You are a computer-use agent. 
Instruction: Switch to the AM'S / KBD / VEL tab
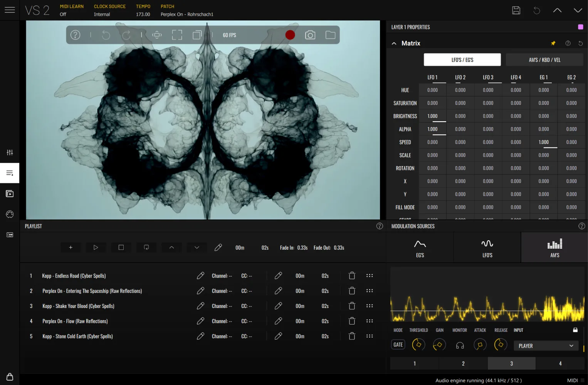point(544,60)
